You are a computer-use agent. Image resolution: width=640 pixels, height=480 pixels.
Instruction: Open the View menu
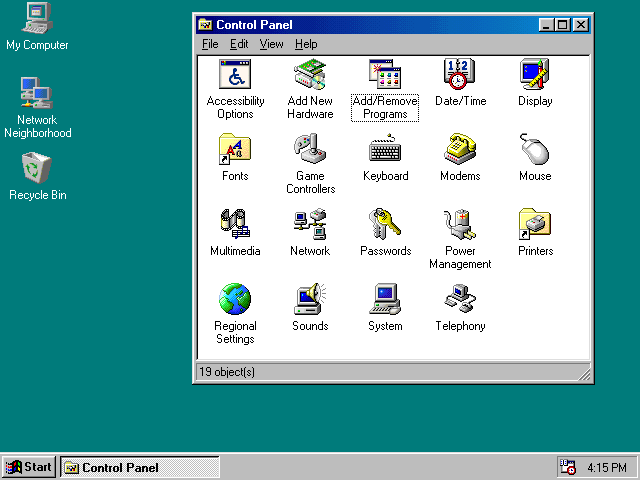tap(271, 44)
